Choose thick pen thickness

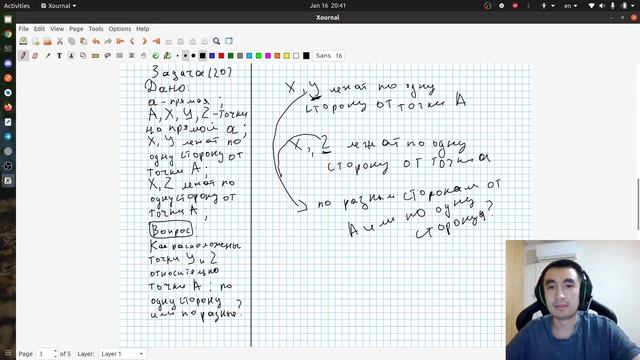(x=193, y=56)
